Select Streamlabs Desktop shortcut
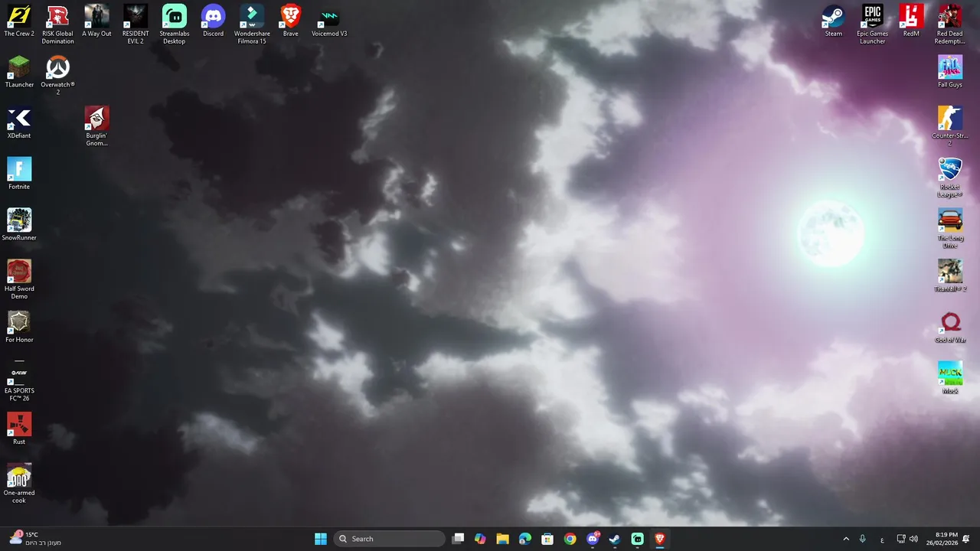 [175, 24]
